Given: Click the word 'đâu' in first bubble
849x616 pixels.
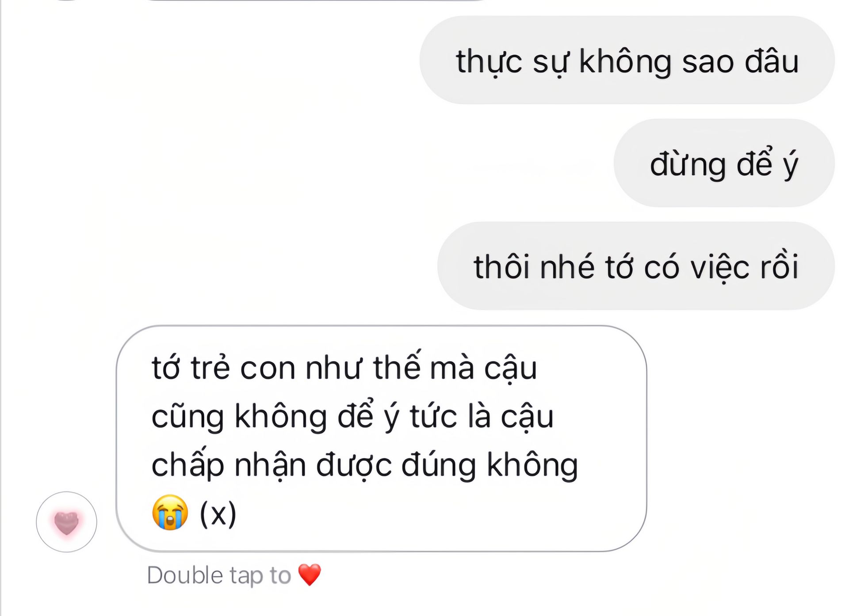Looking at the screenshot, I should (772, 60).
